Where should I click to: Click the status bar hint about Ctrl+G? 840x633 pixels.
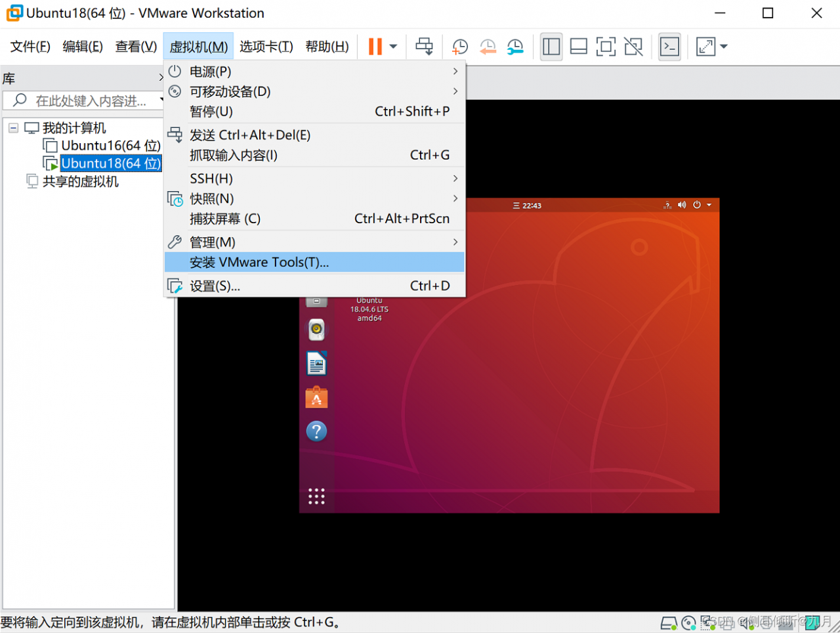tap(171, 622)
